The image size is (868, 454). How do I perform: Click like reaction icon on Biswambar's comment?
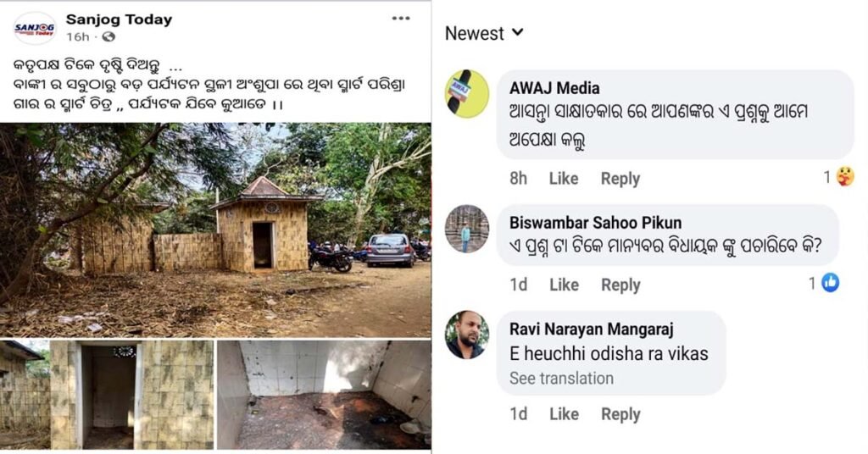[x=830, y=283]
